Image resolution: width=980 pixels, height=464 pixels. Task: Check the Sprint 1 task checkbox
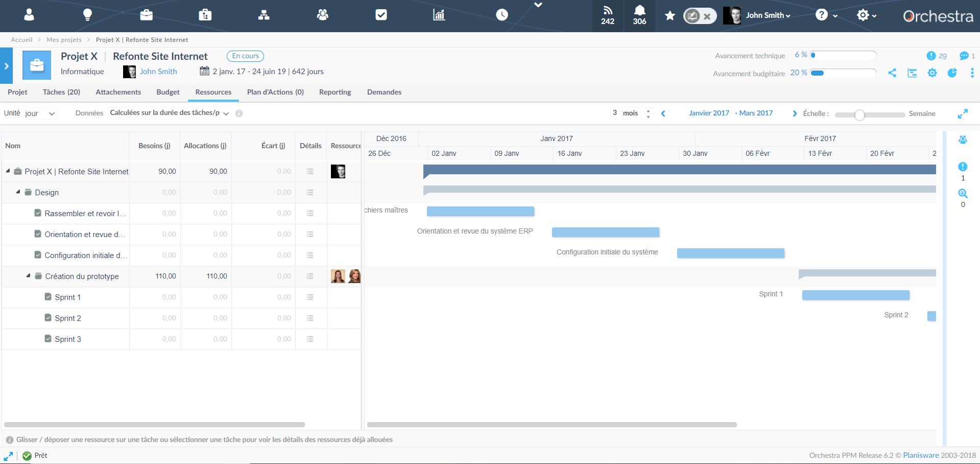click(x=47, y=296)
